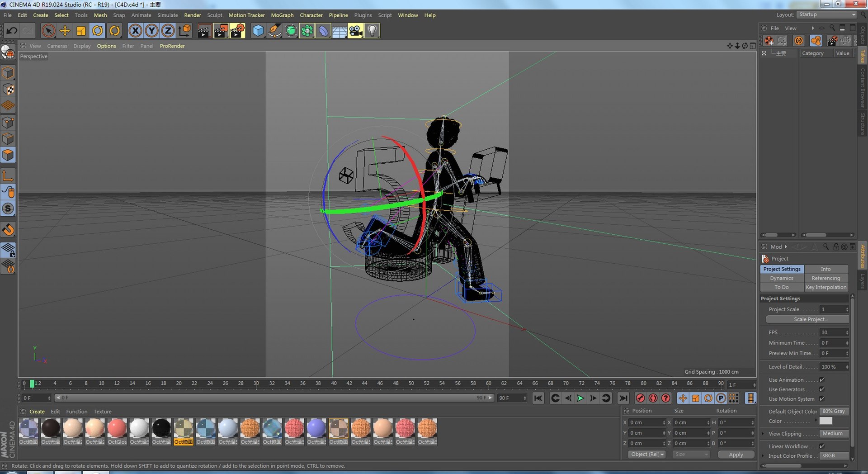Open ProRender viewport menu

point(172,46)
